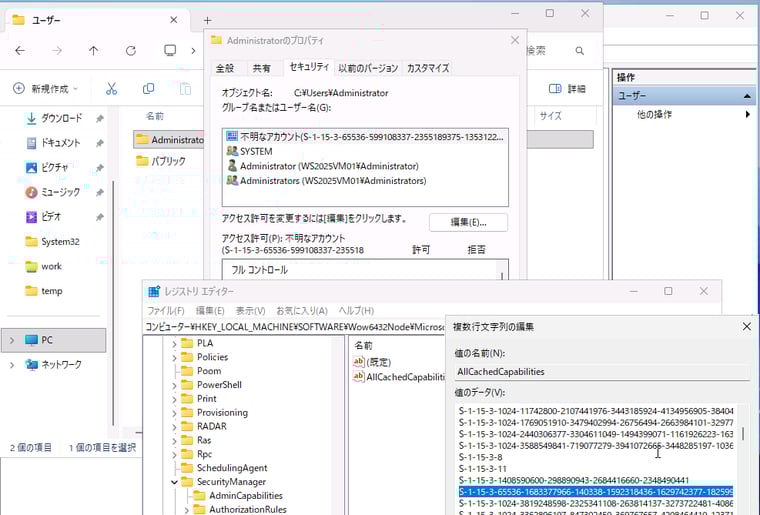Select the (既定) registry value
Image resolution: width=760 pixels, height=515 pixels.
372,361
